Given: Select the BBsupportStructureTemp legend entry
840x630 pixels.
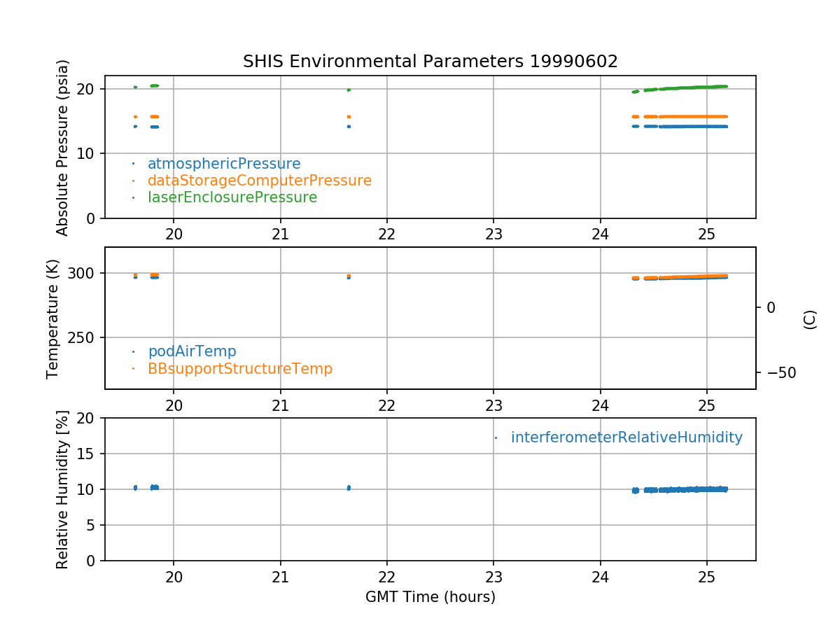Looking at the screenshot, I should tap(240, 368).
